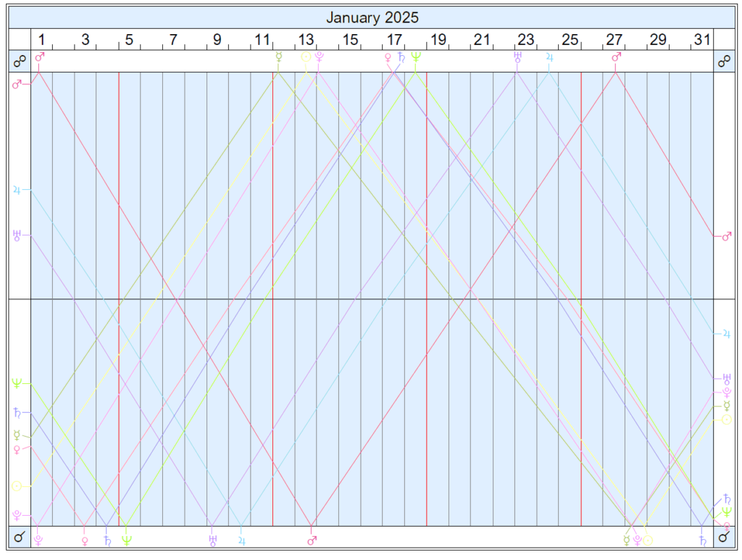Select the Mars glyph atop the January 27 line
The width and height of the screenshot is (742, 560).
pyautogui.click(x=615, y=55)
